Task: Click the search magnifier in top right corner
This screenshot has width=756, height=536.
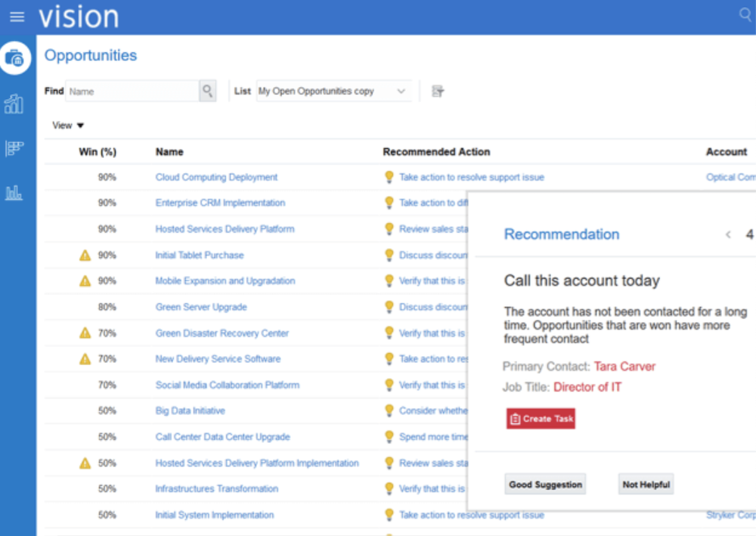Action: tap(747, 14)
